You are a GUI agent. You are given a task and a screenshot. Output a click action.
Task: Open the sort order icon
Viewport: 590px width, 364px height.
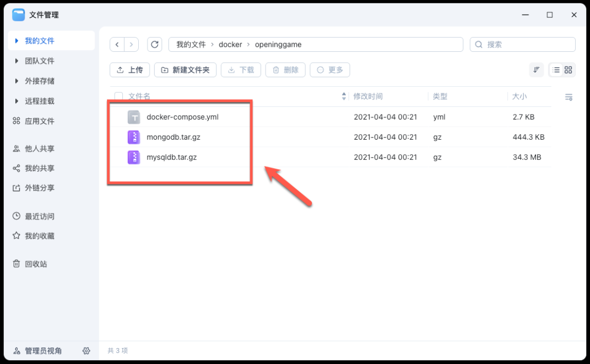pyautogui.click(x=536, y=70)
